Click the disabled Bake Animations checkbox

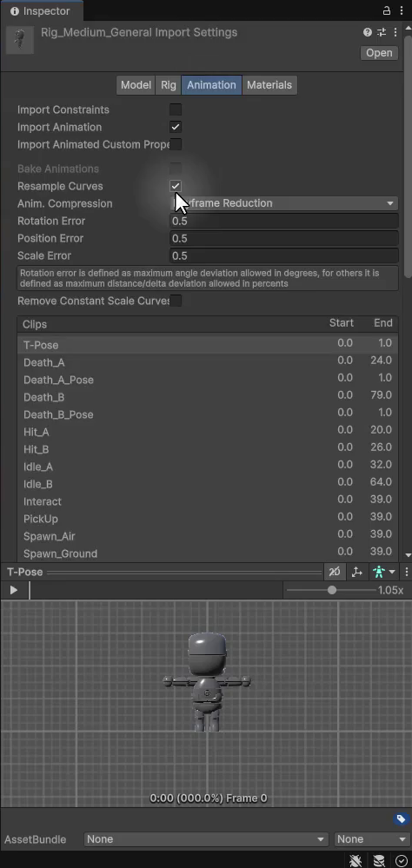click(176, 169)
